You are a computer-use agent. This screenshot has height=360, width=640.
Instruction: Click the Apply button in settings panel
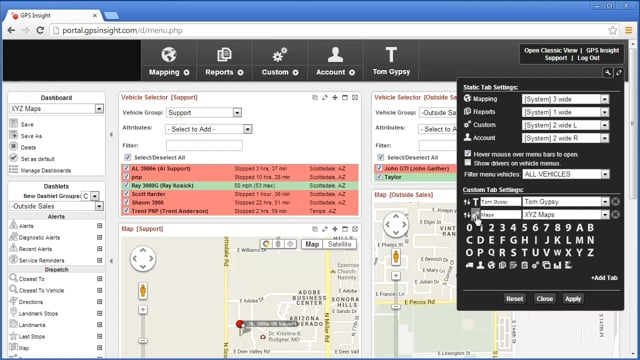573,299
